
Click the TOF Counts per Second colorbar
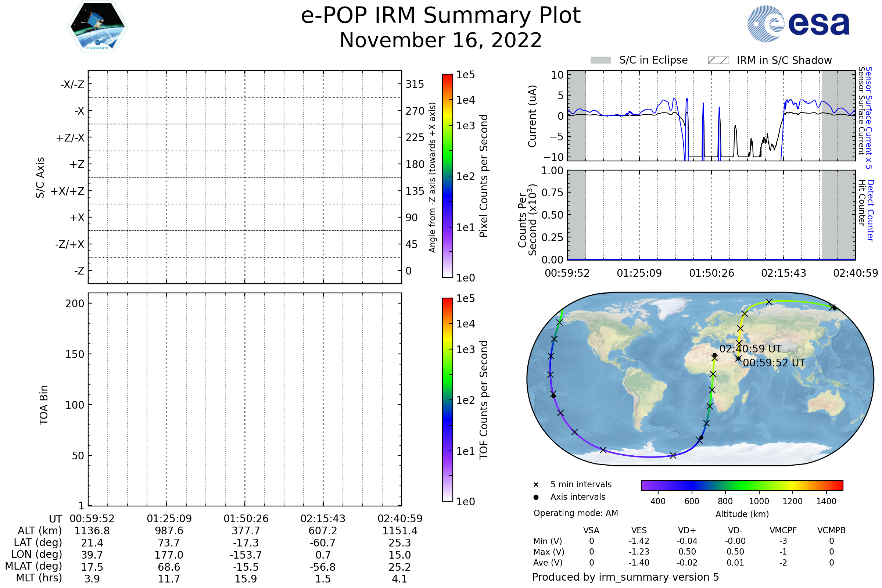447,399
